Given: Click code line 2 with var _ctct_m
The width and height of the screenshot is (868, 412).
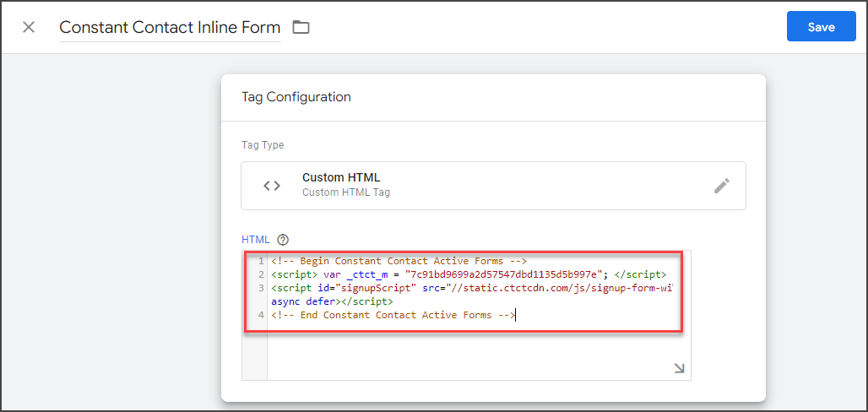Looking at the screenshot, I should point(469,274).
